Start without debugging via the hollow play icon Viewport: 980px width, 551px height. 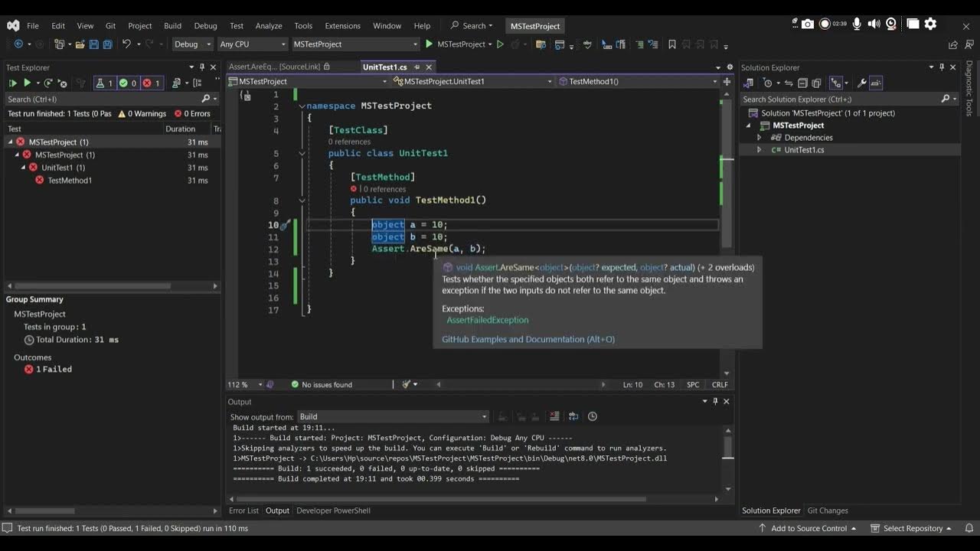(x=500, y=44)
